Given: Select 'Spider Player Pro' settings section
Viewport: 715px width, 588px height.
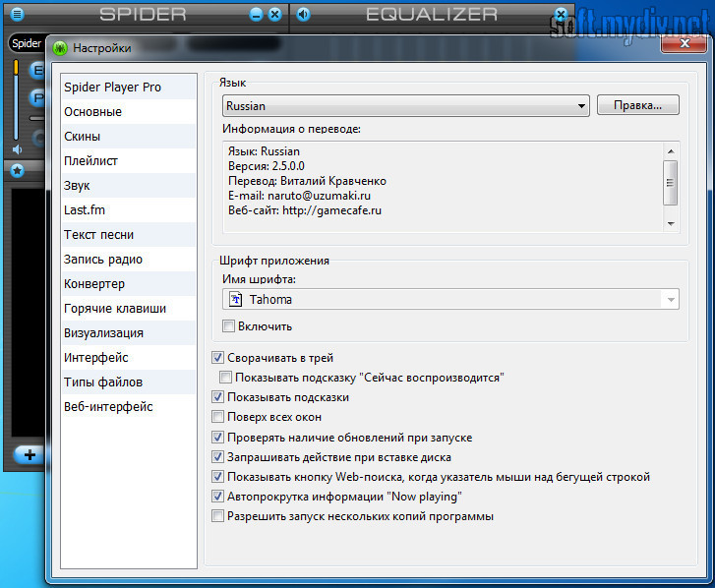Looking at the screenshot, I should pos(129,88).
